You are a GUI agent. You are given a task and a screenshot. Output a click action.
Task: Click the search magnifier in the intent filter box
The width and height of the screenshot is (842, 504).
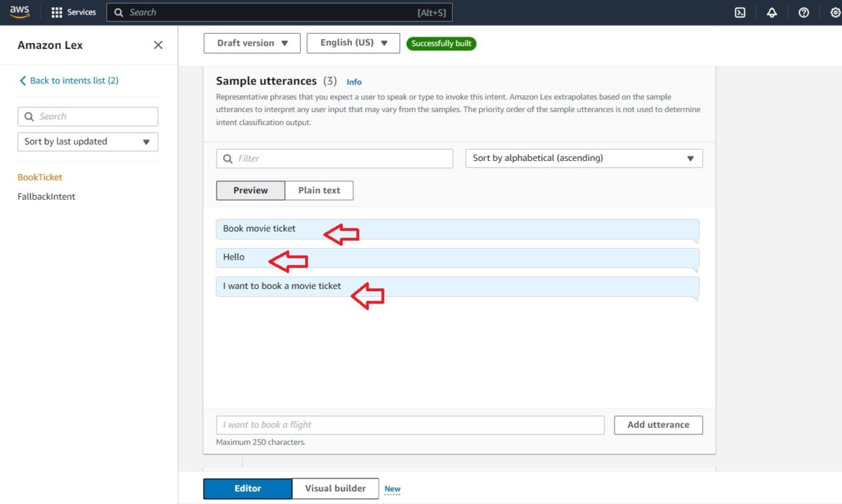tap(228, 157)
